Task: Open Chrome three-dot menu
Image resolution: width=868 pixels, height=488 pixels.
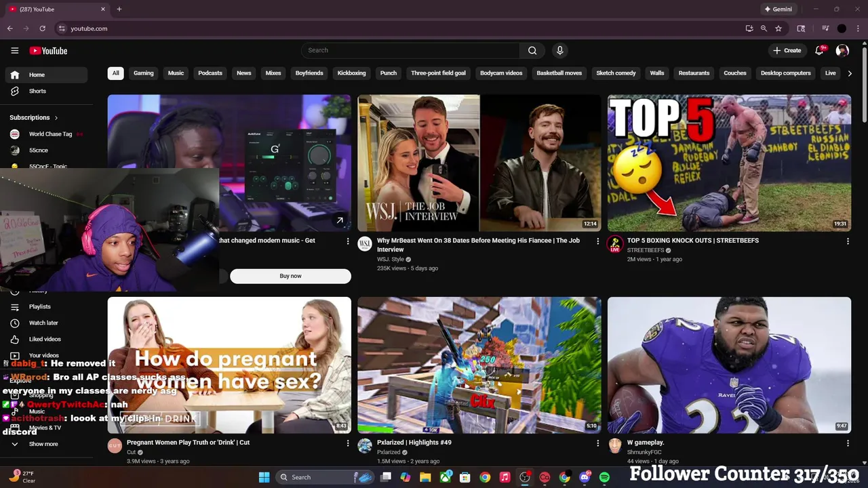Action: click(858, 28)
